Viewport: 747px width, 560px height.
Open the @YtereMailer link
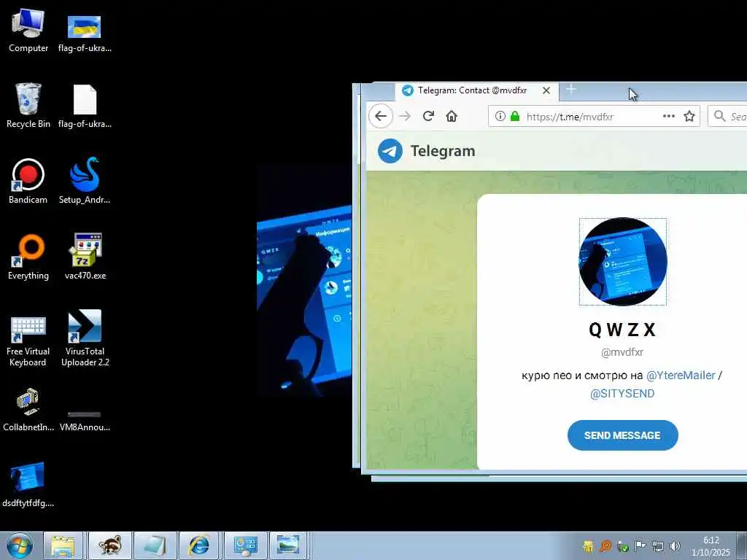coord(681,376)
